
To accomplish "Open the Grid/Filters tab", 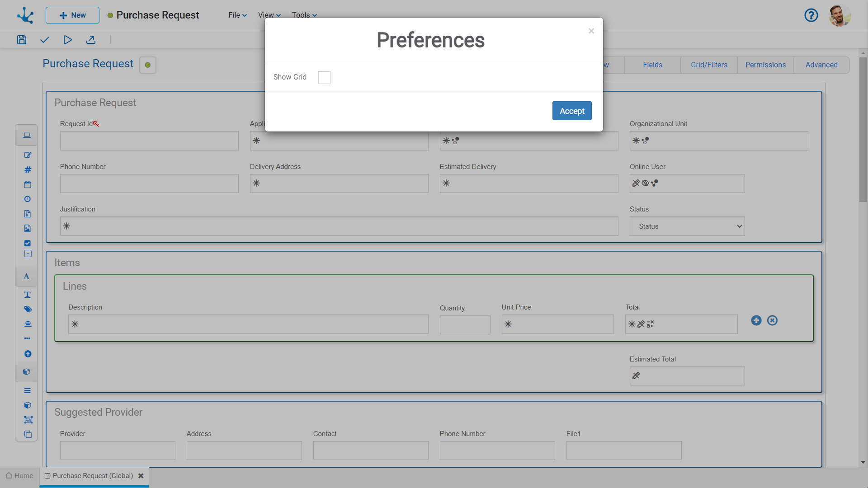I will [x=708, y=65].
